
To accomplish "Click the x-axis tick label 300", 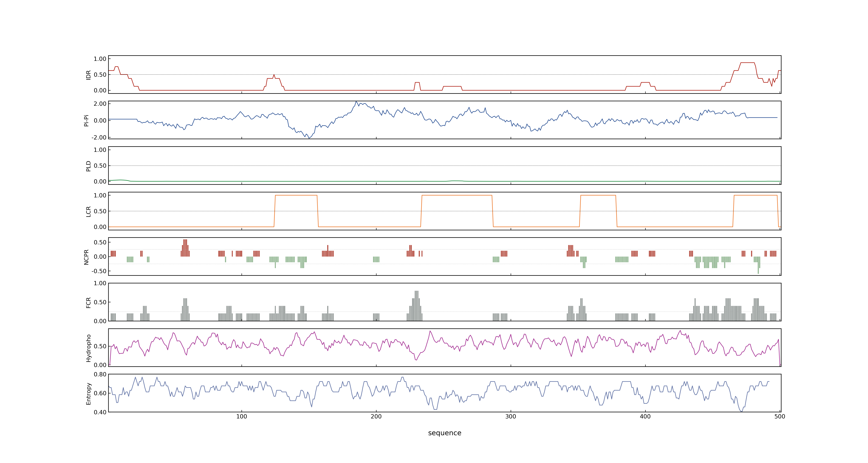I will click(511, 416).
